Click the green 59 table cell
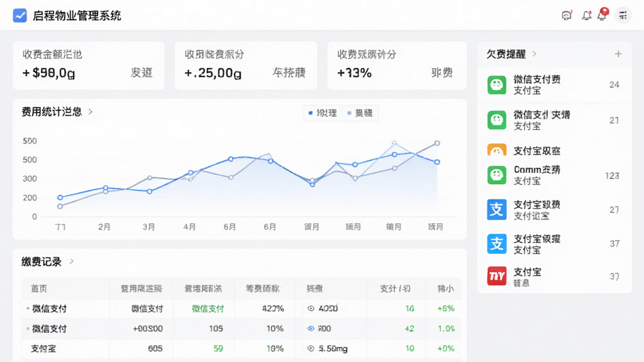Viewport: 644px width, 362px height. pyautogui.click(x=218, y=349)
